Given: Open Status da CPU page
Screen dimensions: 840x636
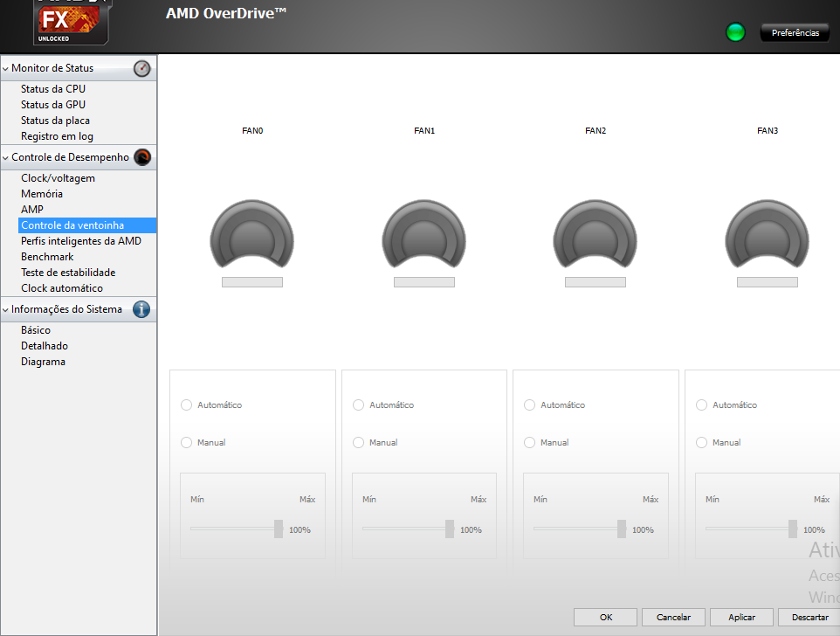Looking at the screenshot, I should [x=53, y=89].
